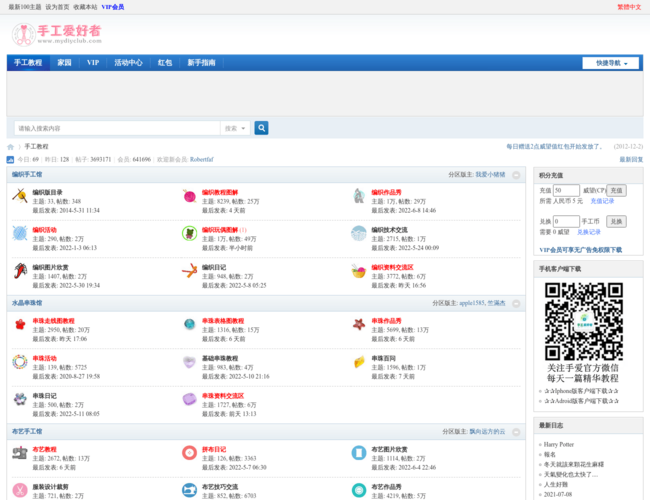The image size is (650, 500).
Task: Click the 串珠作品秀 star icon
Action: pyautogui.click(x=358, y=324)
